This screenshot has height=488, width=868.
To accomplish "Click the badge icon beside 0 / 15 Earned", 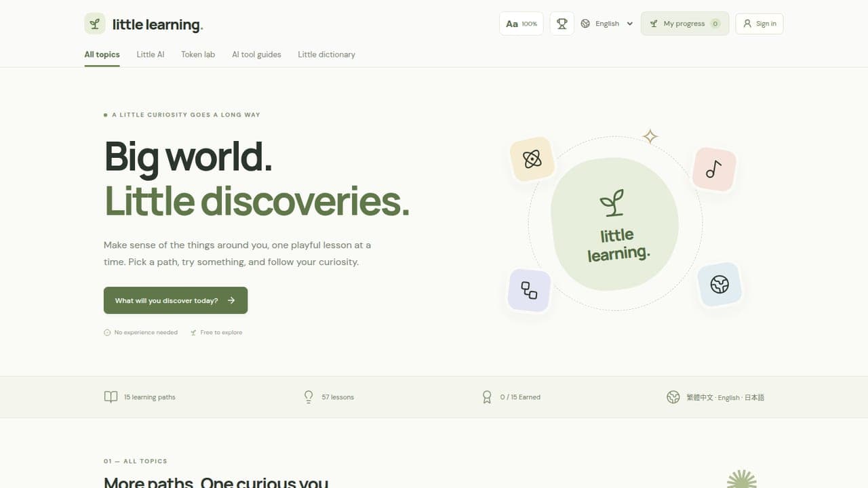I will coord(486,397).
